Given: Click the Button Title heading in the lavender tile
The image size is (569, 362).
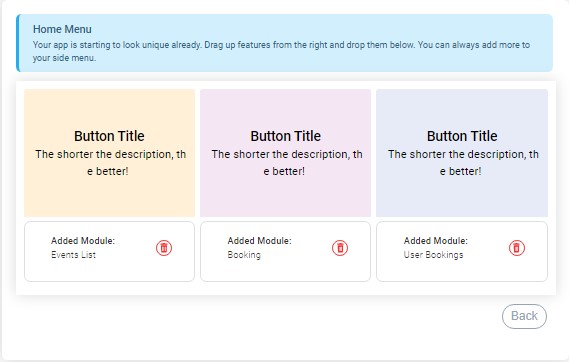Looking at the screenshot, I should tap(462, 136).
